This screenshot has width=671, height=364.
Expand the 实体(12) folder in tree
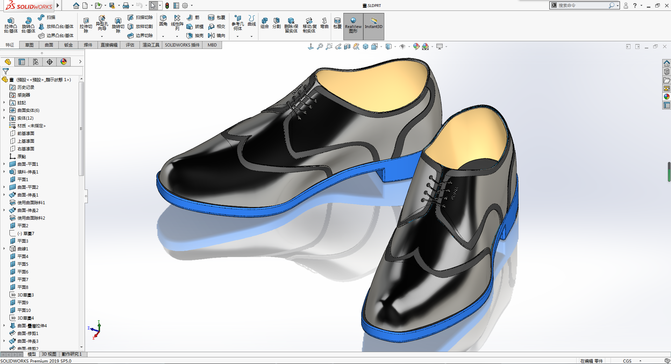click(5, 118)
